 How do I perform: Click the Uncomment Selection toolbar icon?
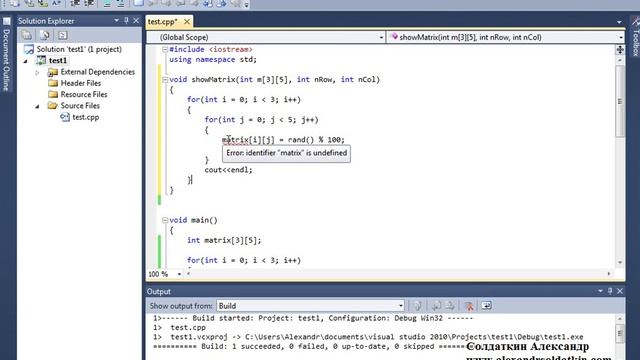point(120,3)
